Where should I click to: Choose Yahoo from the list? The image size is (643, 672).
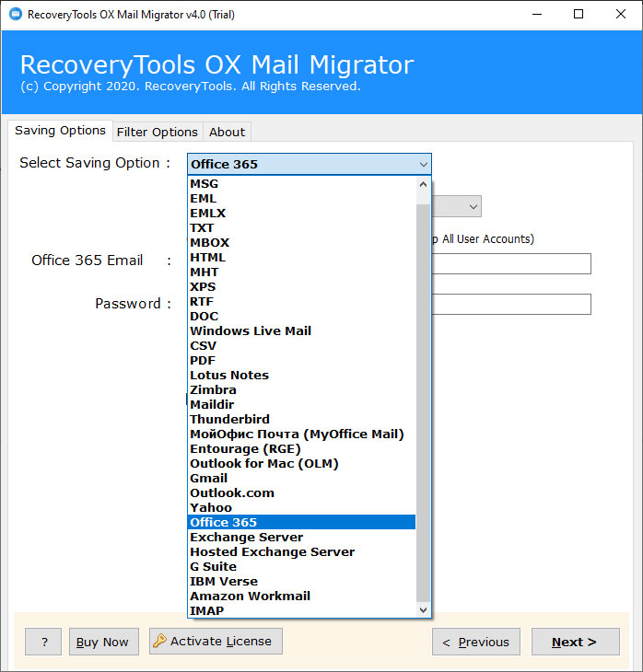point(302,507)
